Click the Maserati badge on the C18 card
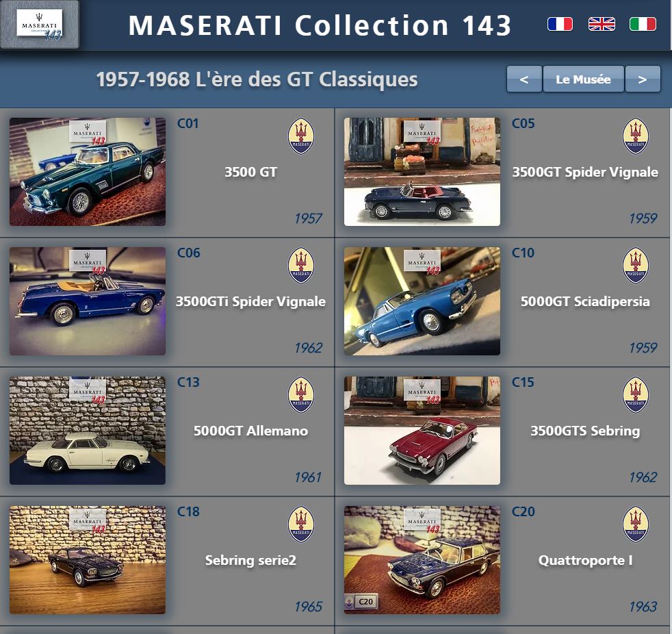The height and width of the screenshot is (634, 672). coord(301,524)
